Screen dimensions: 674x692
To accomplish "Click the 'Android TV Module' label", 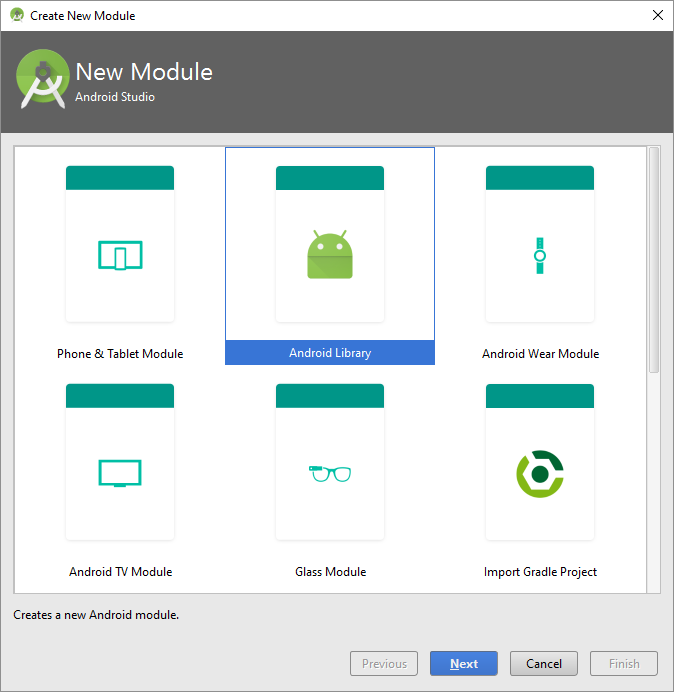I will point(120,572).
